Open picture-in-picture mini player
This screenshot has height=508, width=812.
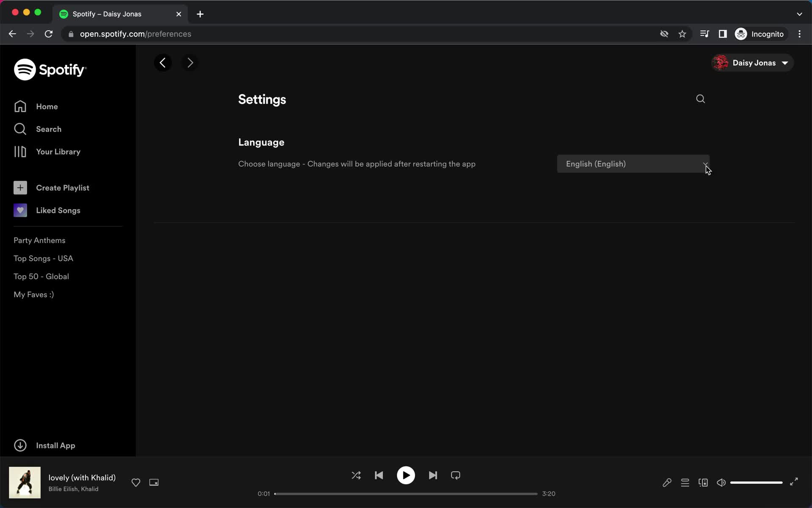coord(154,482)
